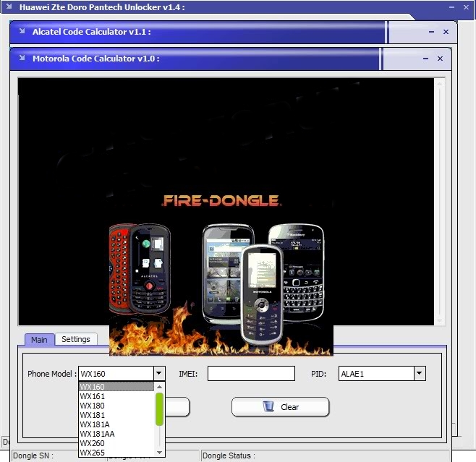This screenshot has width=476, height=462.
Task: Click log area scrollbar down arrow
Action: [x=440, y=320]
